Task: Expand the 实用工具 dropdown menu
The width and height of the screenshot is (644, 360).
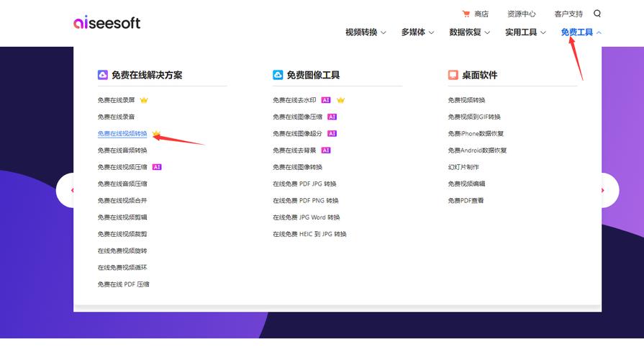Action: click(525, 32)
